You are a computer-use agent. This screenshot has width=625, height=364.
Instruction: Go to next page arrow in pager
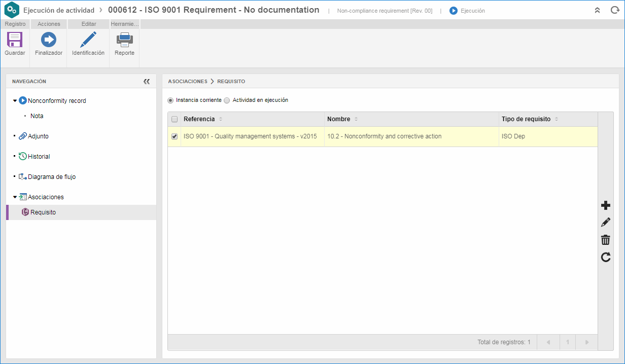click(x=587, y=342)
